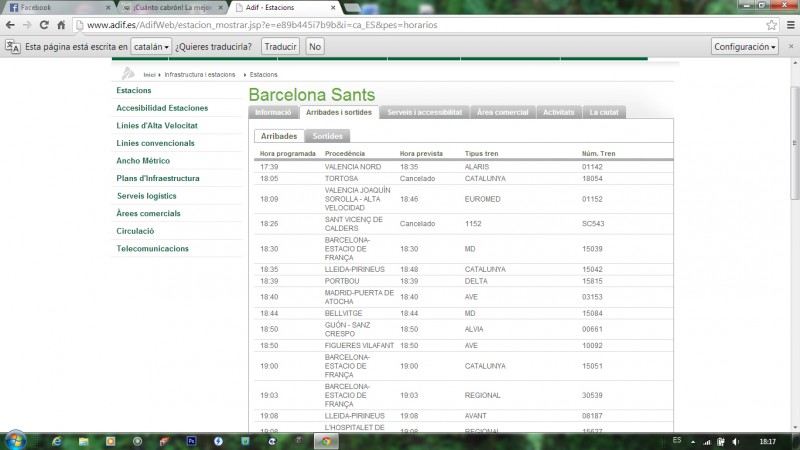Viewport: 800px width, 450px height.
Task: Open Windows Explorer folder in the taskbar
Action: pyautogui.click(x=84, y=441)
